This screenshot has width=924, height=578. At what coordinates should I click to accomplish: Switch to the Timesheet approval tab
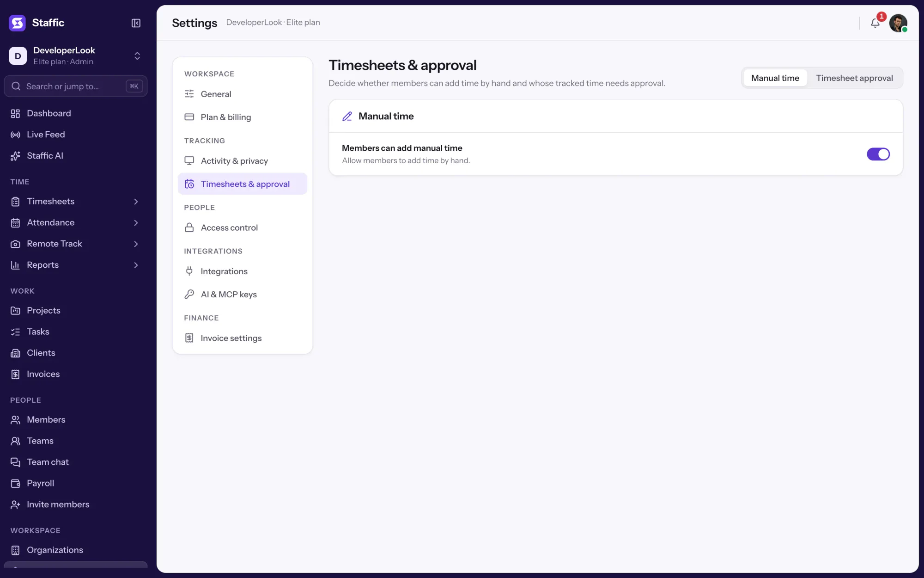pos(854,78)
